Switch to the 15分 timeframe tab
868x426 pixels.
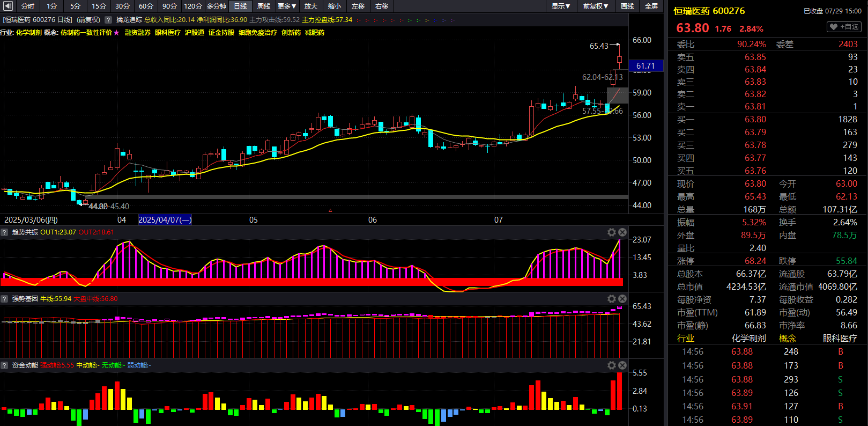99,6
